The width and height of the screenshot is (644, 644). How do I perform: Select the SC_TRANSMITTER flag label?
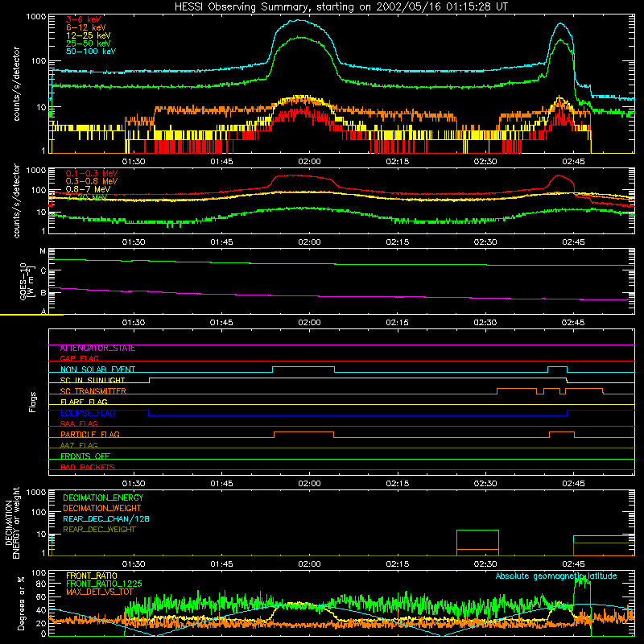tap(93, 390)
